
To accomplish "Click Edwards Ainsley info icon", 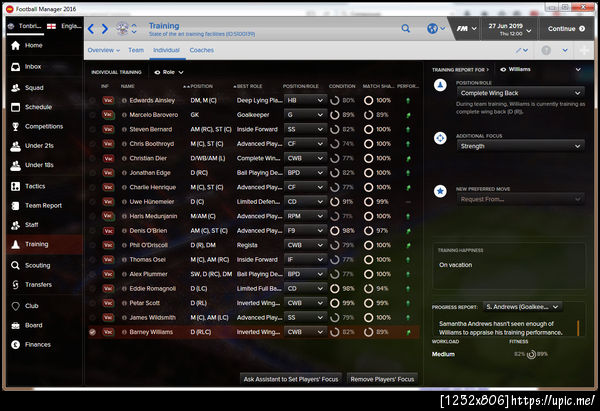I will (124, 101).
